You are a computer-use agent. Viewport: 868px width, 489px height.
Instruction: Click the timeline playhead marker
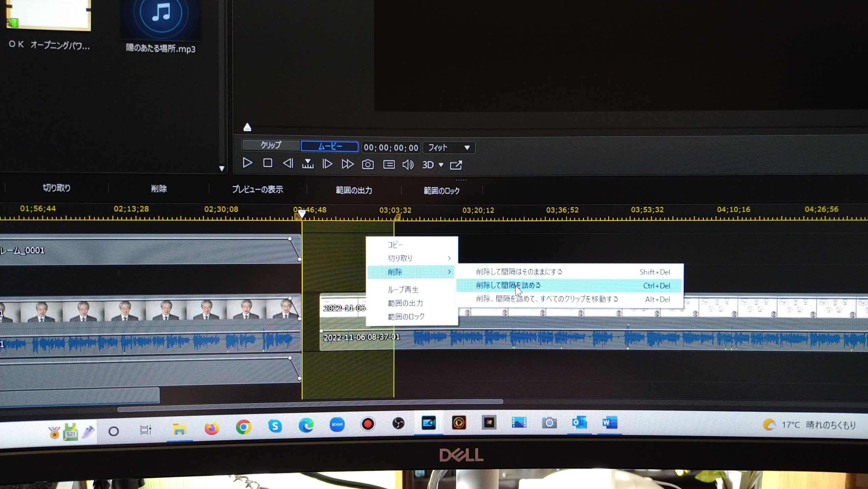(301, 214)
